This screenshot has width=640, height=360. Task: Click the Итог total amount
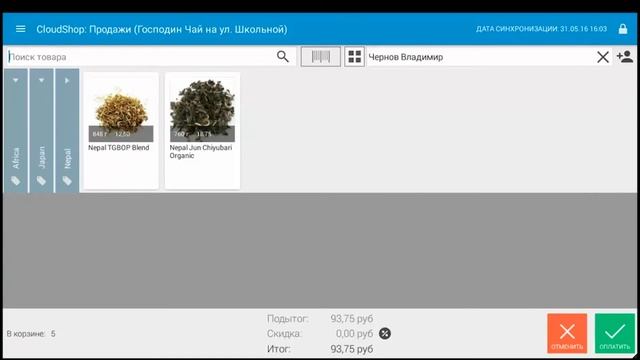pyautogui.click(x=352, y=349)
